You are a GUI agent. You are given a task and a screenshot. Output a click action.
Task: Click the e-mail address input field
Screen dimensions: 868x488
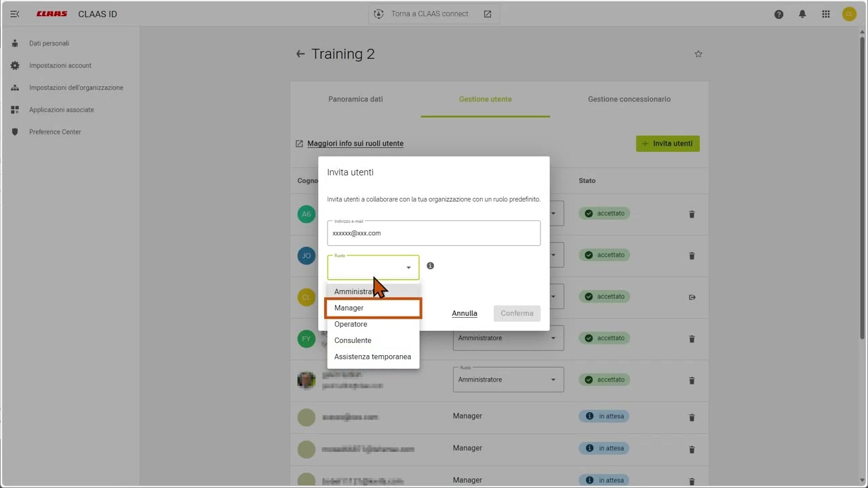(x=434, y=233)
